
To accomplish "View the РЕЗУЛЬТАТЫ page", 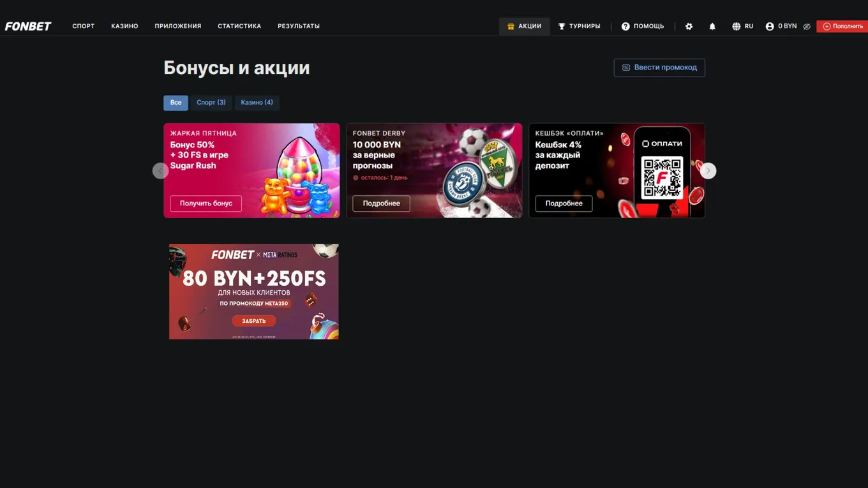I will click(x=299, y=26).
